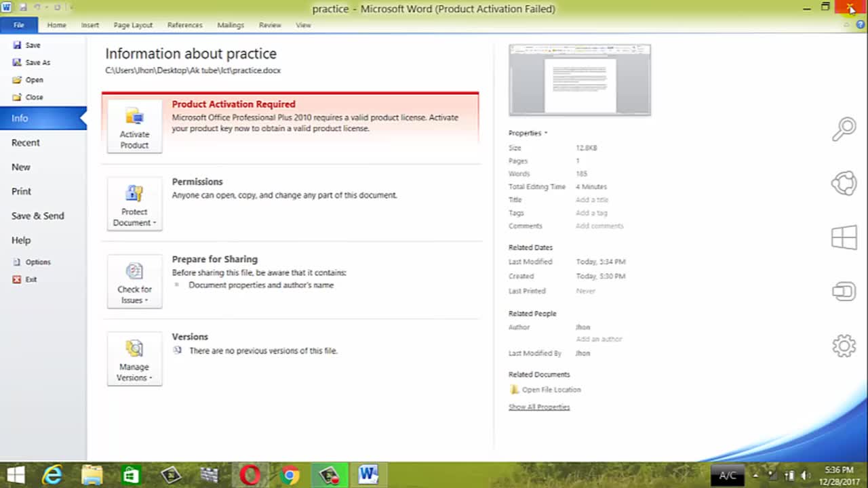Open Word Options from sidebar
868x488 pixels.
click(x=31, y=262)
